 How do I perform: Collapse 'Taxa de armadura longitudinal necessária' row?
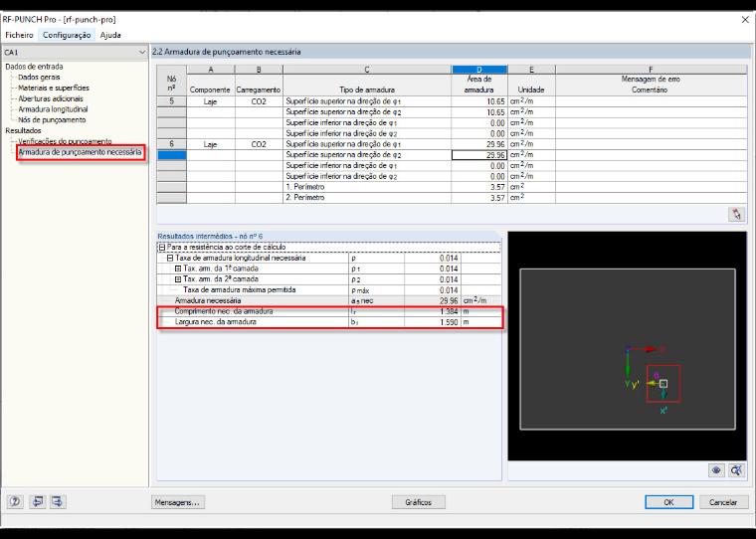click(170, 258)
